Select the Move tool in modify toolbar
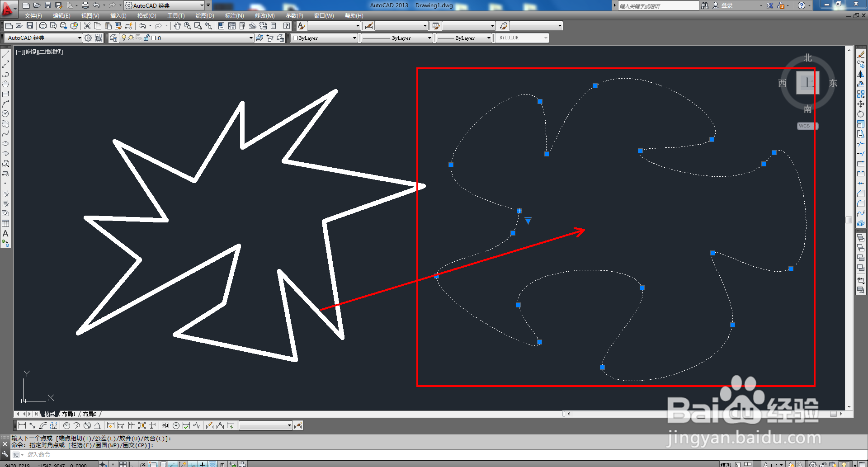 [861, 104]
